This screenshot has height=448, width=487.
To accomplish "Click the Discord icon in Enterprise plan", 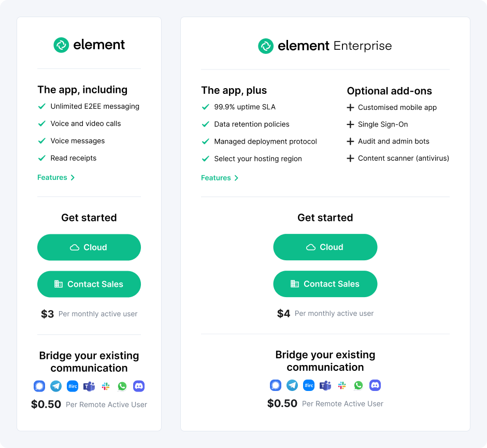I will 375,385.
